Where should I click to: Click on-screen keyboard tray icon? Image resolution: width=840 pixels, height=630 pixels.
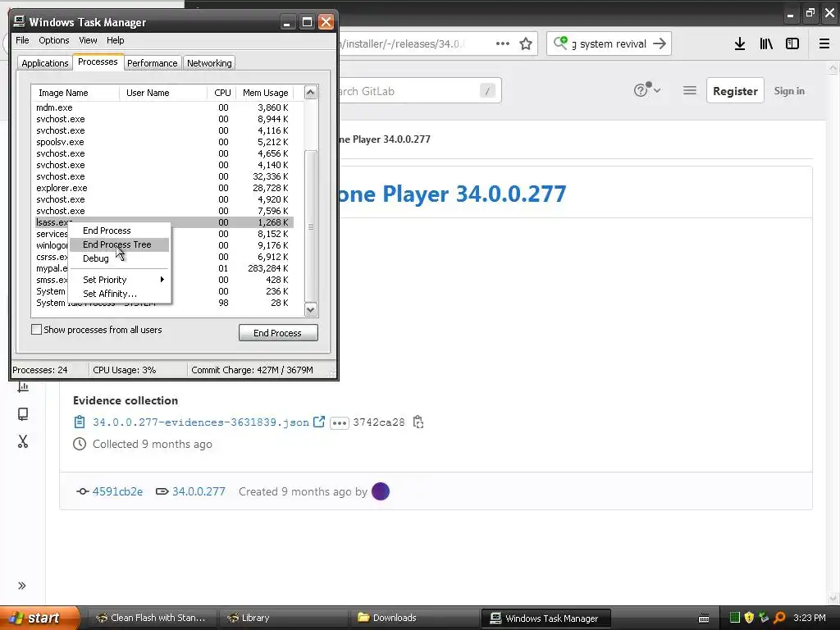(704, 619)
